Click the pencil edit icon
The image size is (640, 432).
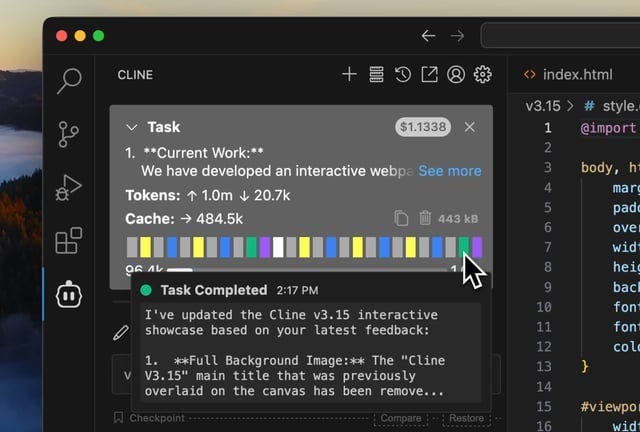coord(121,333)
